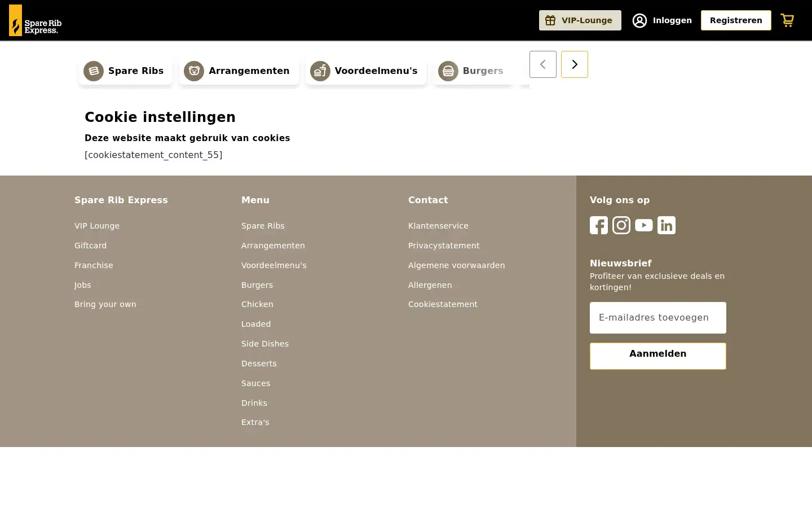Image resolution: width=812 pixels, height=508 pixels.
Task: Open the VIP Lounge footer link
Action: click(97, 226)
